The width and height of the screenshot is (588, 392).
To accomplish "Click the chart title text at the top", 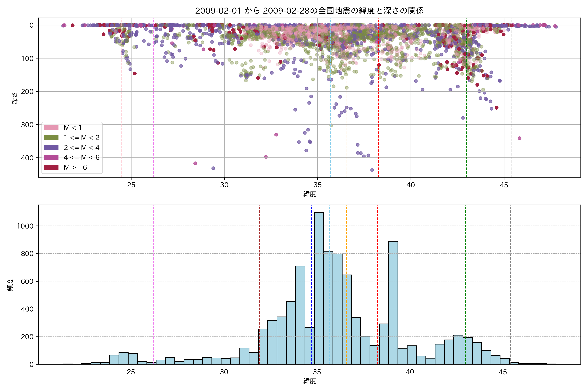I will pos(309,11).
